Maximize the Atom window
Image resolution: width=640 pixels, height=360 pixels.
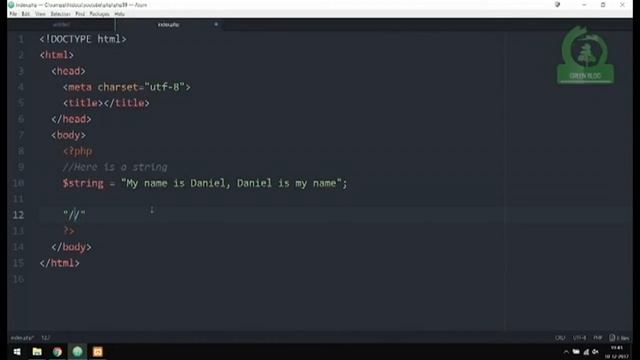click(603, 5)
